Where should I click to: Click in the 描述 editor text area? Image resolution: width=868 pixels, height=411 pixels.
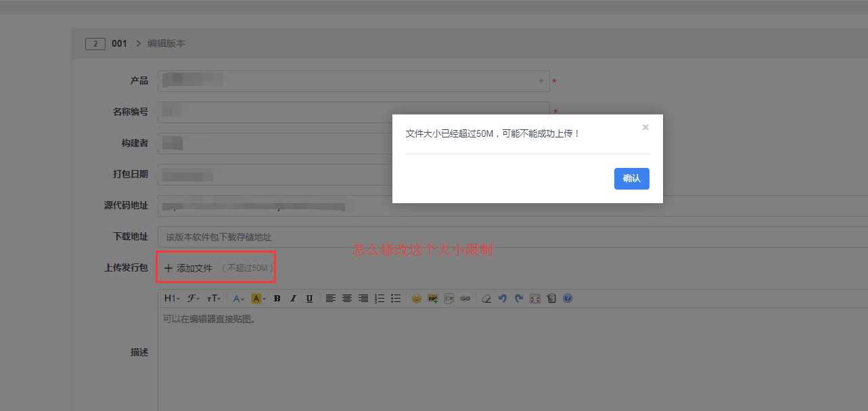pyautogui.click(x=513, y=359)
